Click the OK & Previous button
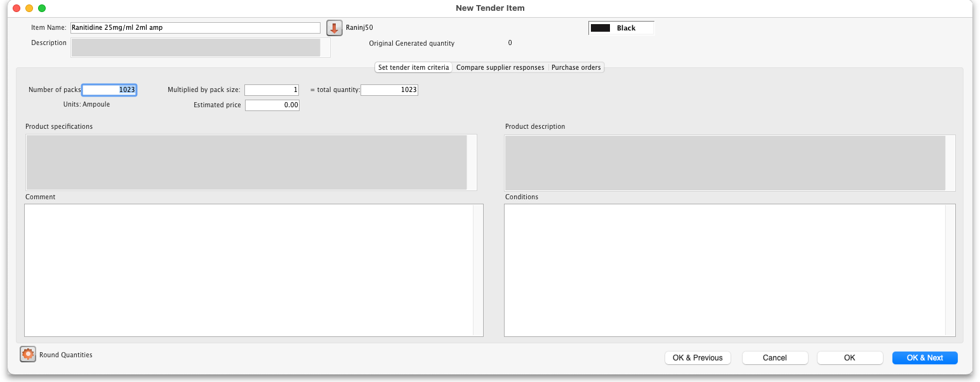Viewport: 980px width, 382px height. 698,358
